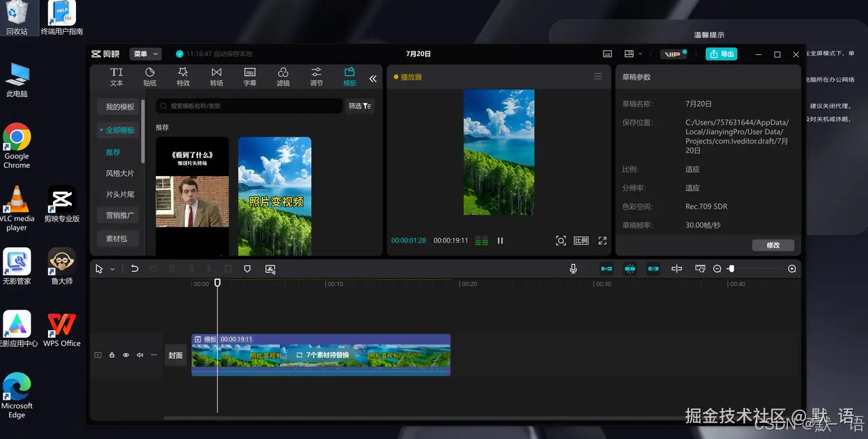Open the 调节 adjustment panel
This screenshot has width=868, height=439.
point(316,77)
